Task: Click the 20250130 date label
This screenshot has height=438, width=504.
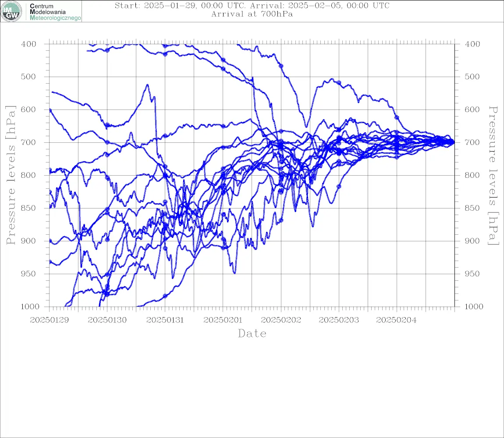Action: pyautogui.click(x=107, y=320)
